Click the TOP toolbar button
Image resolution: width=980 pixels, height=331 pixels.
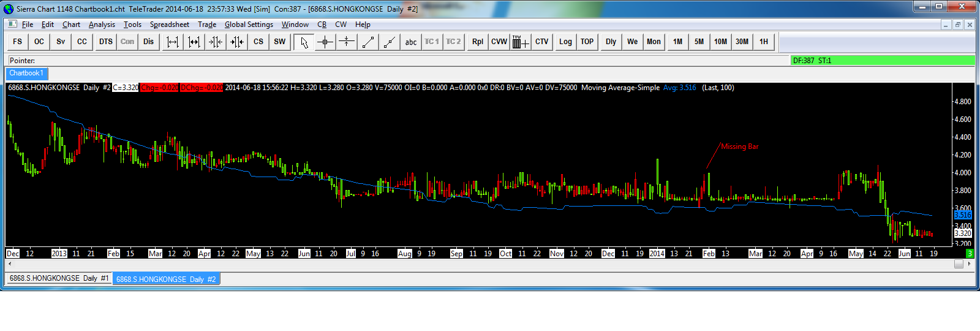587,42
